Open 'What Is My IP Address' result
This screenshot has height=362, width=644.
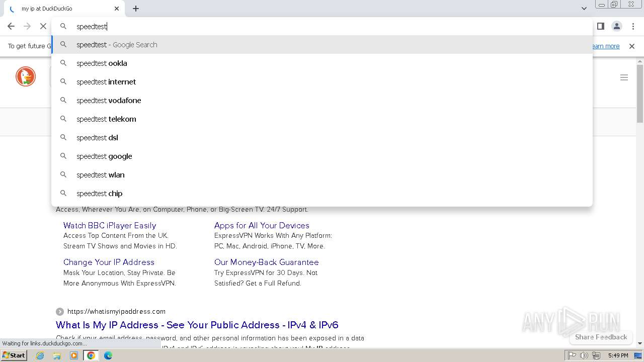[197, 325]
